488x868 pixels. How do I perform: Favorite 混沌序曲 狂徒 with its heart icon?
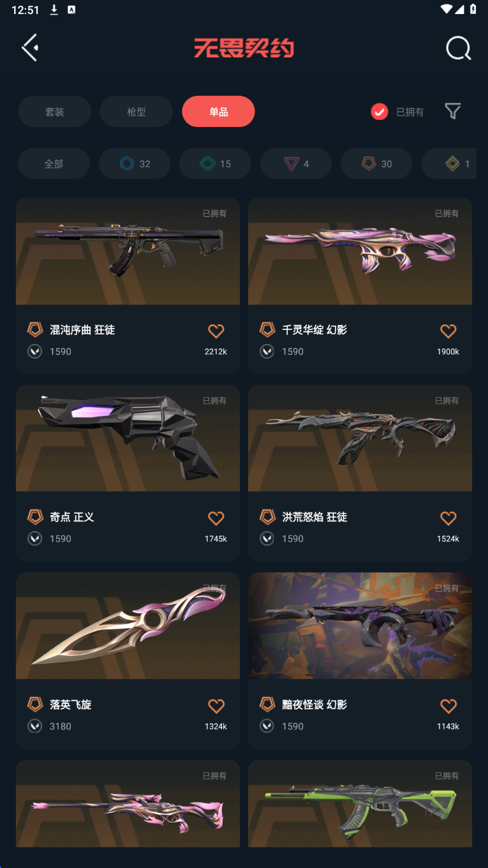pos(216,331)
